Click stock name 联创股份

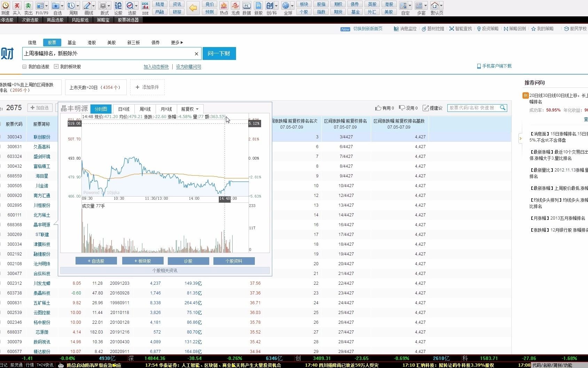42,137
